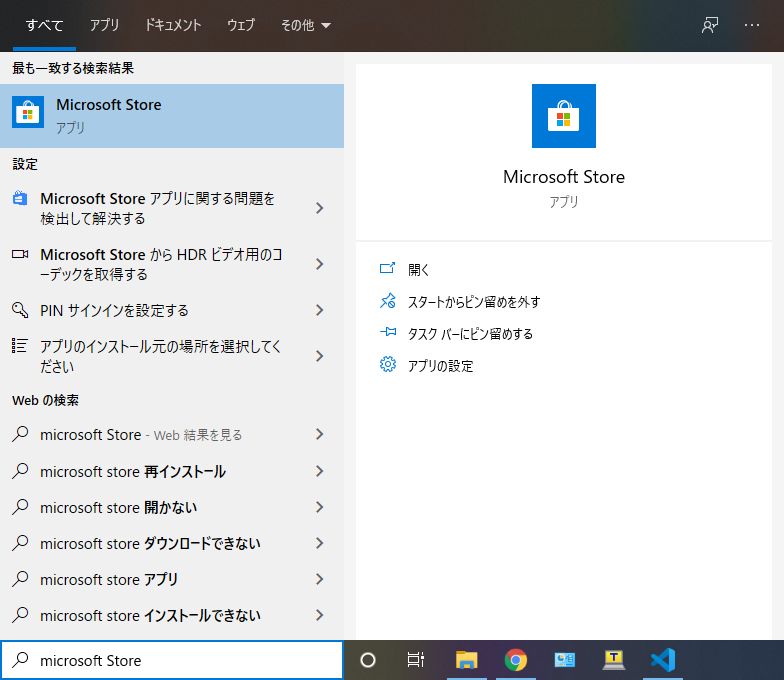784x680 pixels.
Task: Select スタートからピン留めを外す
Action: 474,302
